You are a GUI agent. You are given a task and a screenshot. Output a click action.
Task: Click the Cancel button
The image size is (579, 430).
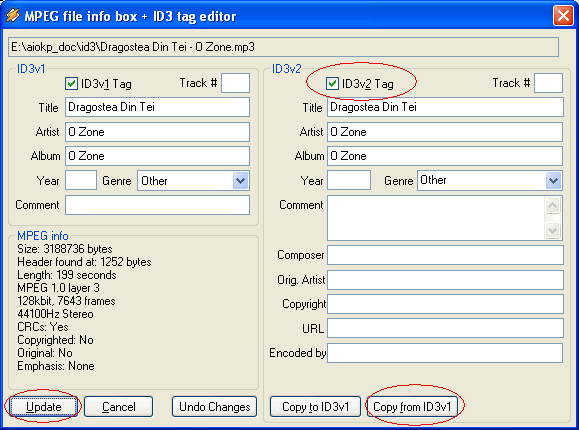click(x=119, y=407)
